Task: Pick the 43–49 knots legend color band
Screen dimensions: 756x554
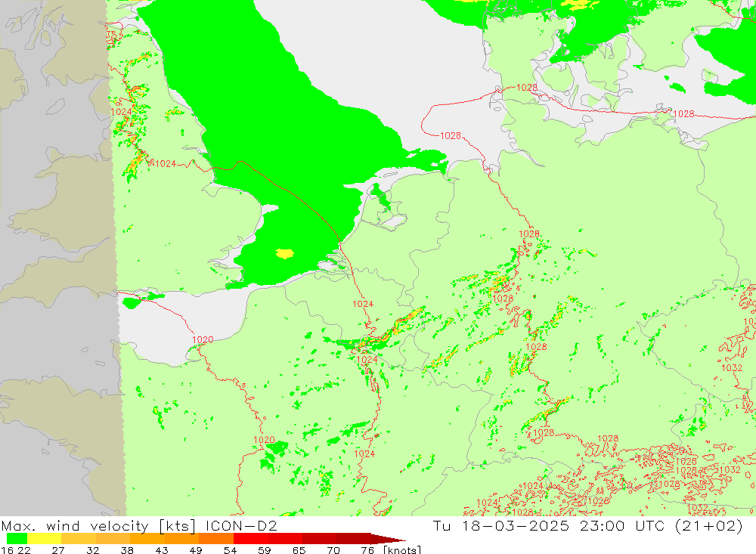Action: (x=181, y=539)
